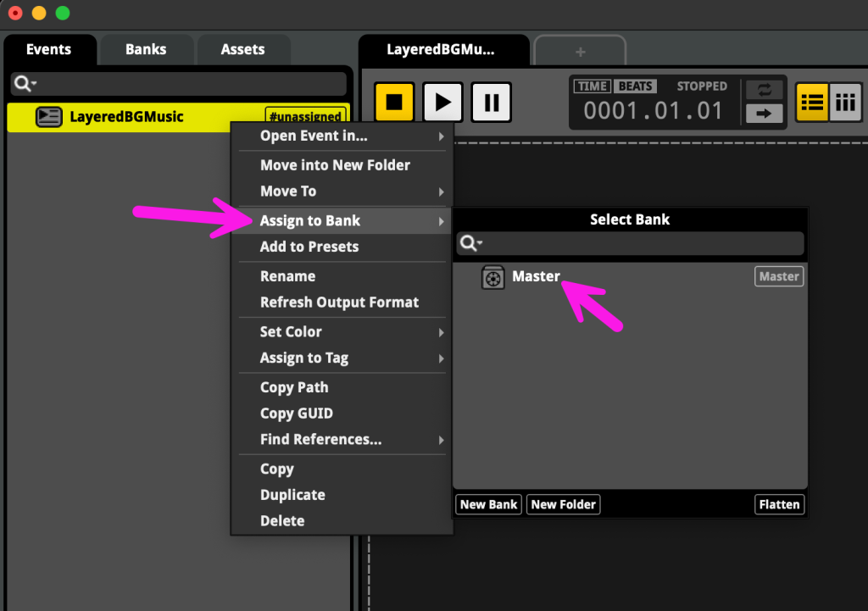
Task: Click the follow playhead arrow icon
Action: [x=764, y=113]
